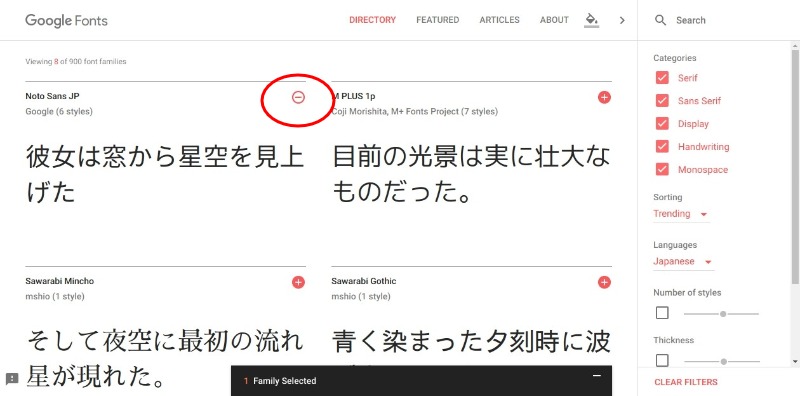Viewport: 800px width, 396px height.
Task: Open the paint bucket background color icon
Action: click(x=591, y=20)
